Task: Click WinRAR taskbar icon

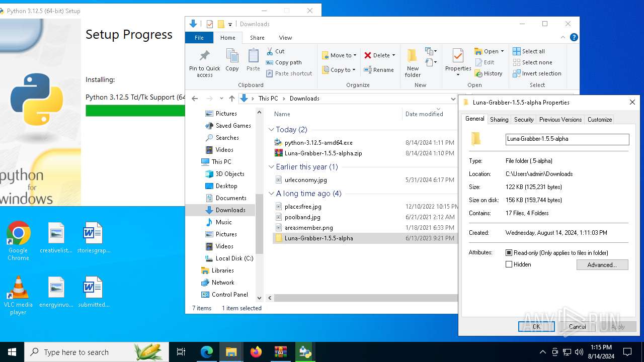Action: (281, 352)
